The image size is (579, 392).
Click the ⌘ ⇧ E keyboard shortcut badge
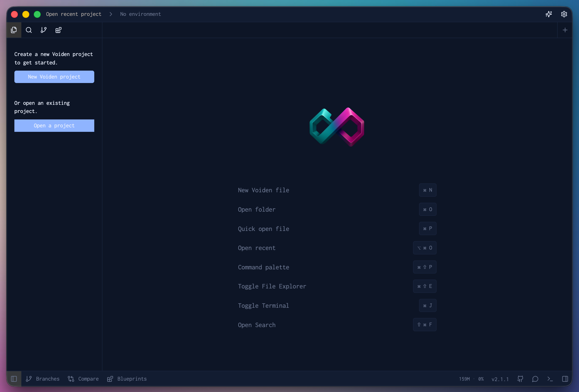coord(424,286)
